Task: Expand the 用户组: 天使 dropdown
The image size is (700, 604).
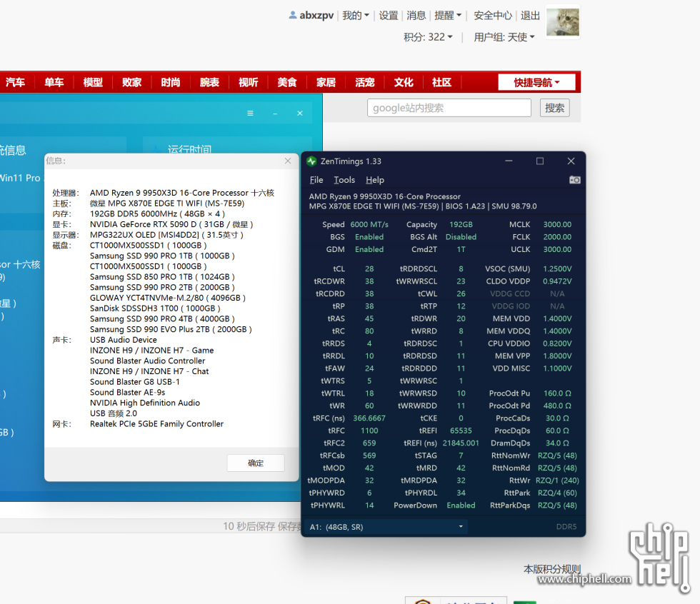Action: coord(504,37)
